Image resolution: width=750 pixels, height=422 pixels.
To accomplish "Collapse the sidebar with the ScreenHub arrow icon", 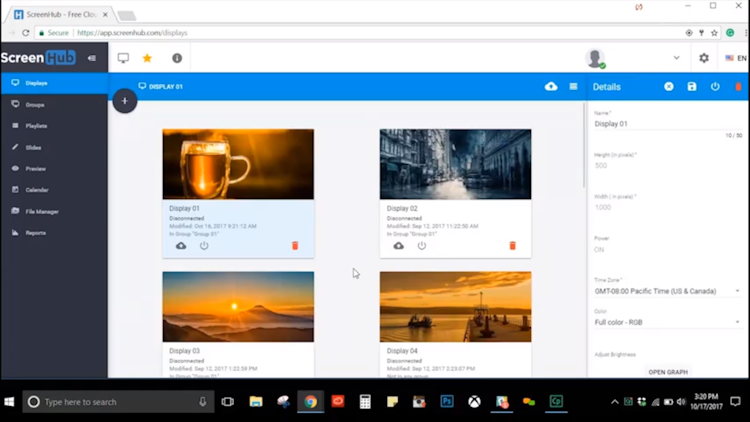I will 92,58.
